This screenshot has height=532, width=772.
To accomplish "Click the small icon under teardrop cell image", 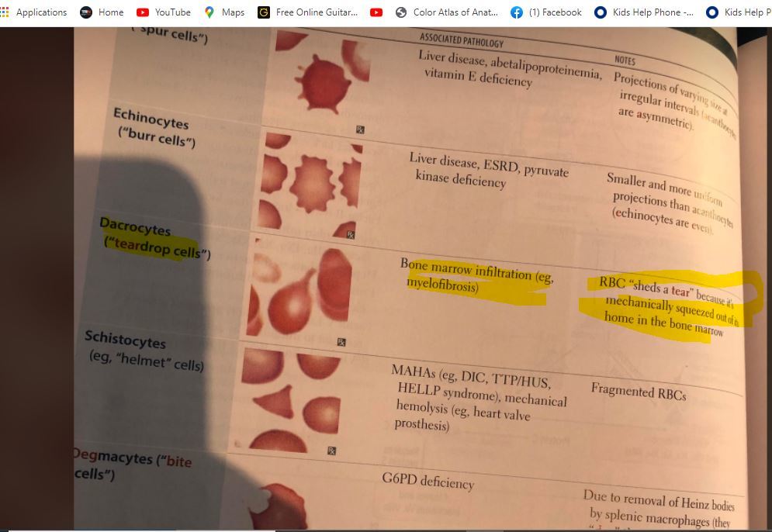I will (341, 342).
